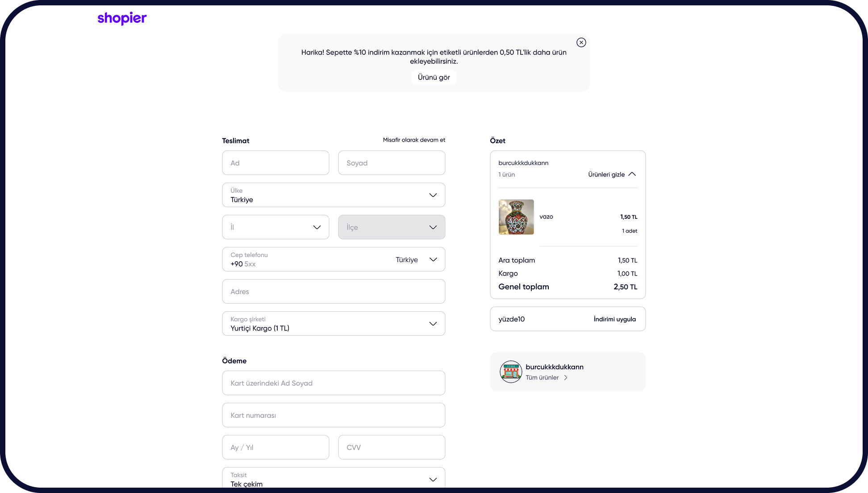The width and height of the screenshot is (868, 493).
Task: Click the Shopier logo
Action: pos(122,18)
